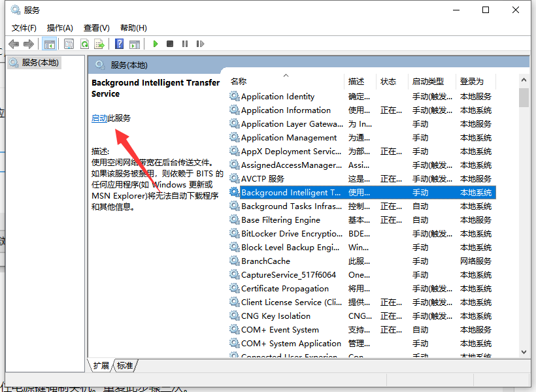Start the service using the green play icon
536x392 pixels.
tap(155, 44)
